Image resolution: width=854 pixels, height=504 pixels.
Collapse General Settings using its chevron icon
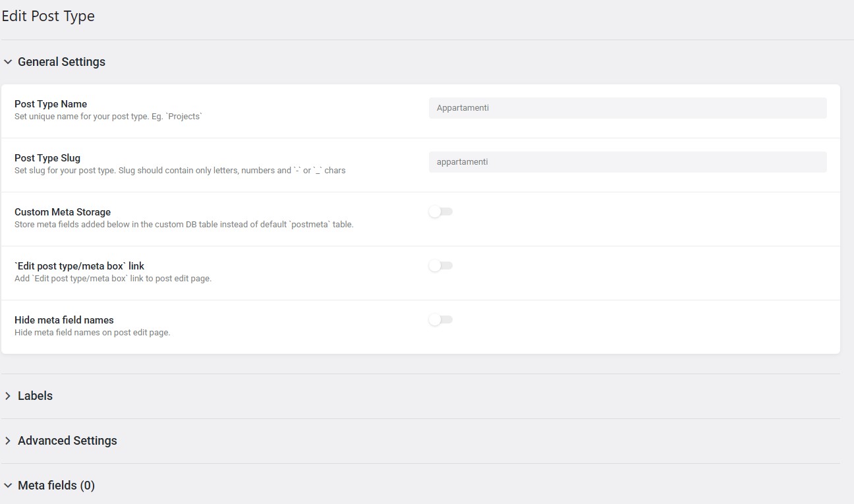coord(8,62)
